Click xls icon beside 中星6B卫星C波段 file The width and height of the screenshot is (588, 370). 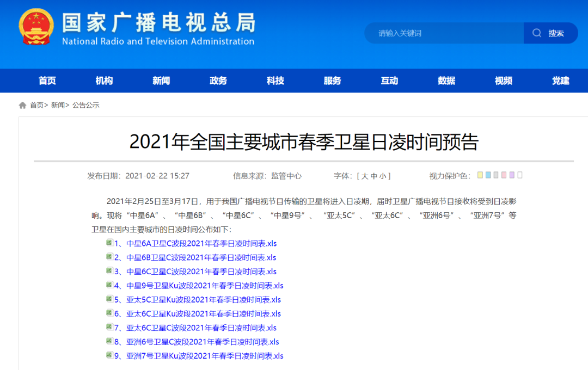[x=109, y=256]
